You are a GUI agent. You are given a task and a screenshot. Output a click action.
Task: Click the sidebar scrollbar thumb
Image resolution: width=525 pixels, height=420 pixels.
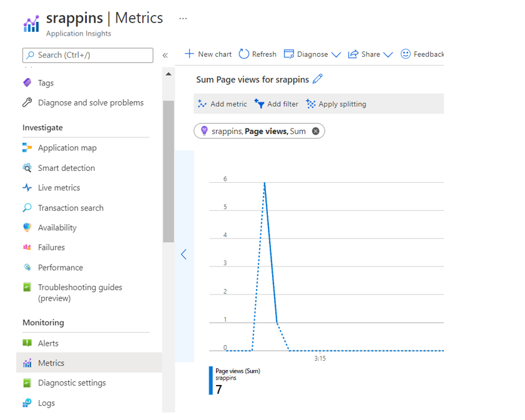tap(169, 171)
